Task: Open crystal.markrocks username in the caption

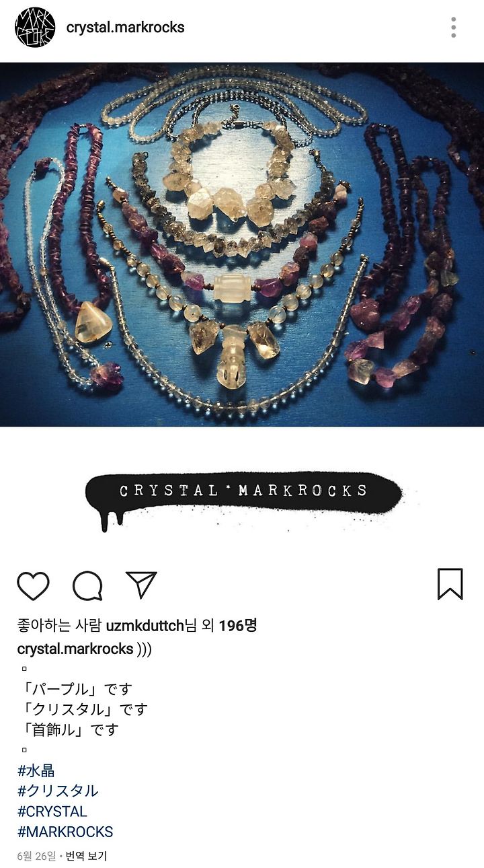Action: point(75,649)
